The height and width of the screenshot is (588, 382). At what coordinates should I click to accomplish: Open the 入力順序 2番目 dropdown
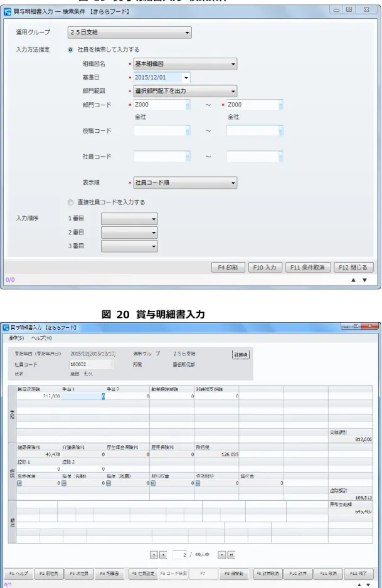coord(129,233)
